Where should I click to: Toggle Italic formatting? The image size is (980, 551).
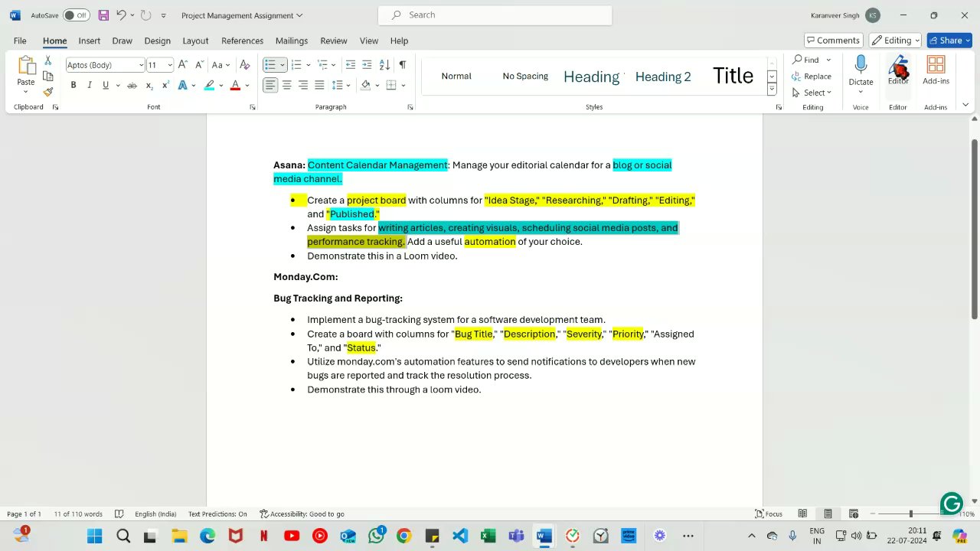coord(90,85)
